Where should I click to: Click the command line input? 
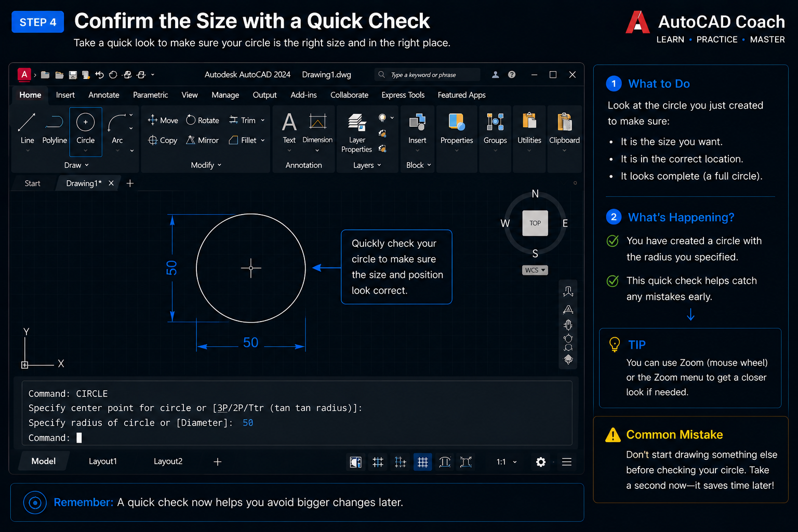pyautogui.click(x=297, y=438)
